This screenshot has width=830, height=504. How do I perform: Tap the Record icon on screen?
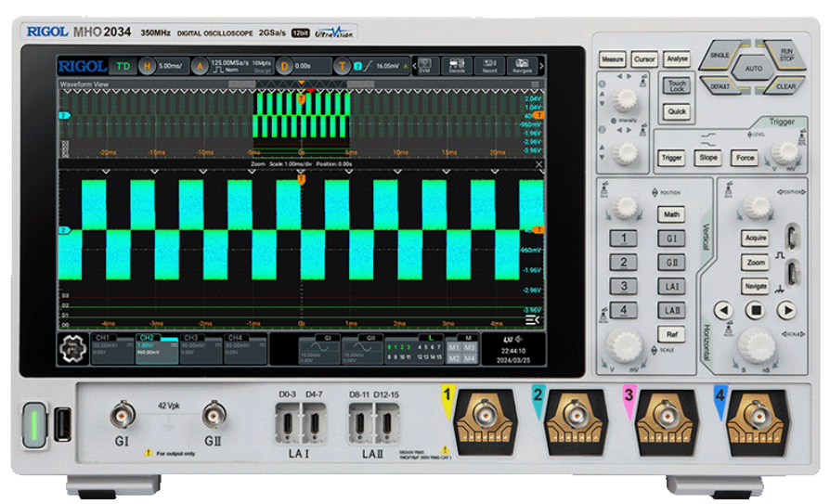tap(489, 66)
